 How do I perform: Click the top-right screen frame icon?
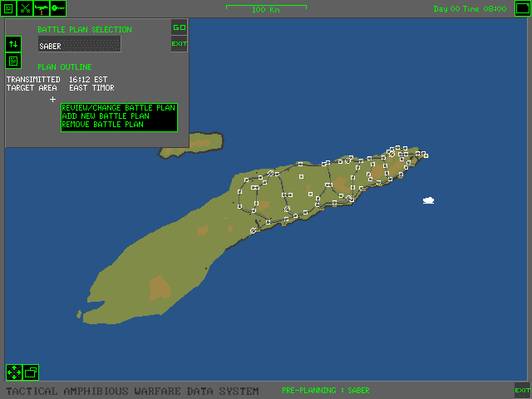pos(523,8)
